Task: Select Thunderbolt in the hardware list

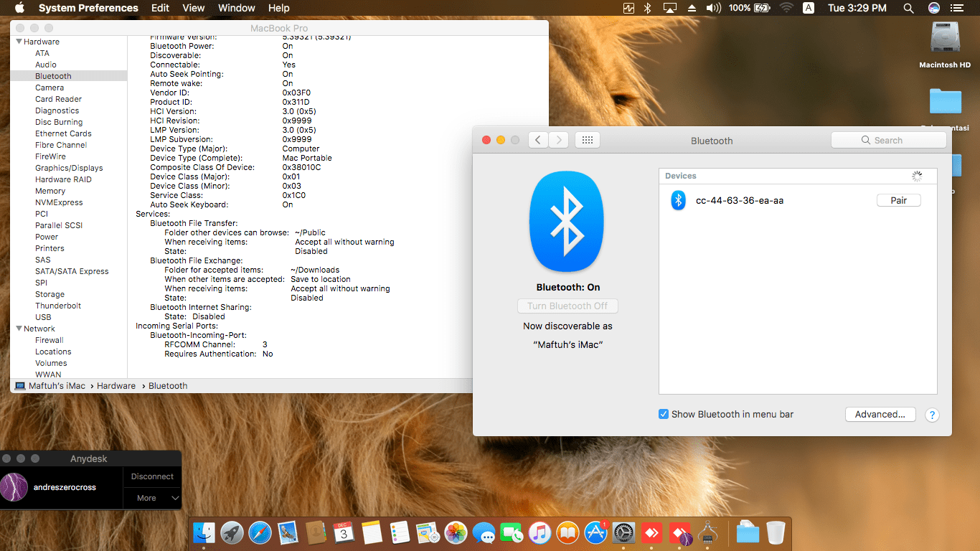Action: click(x=58, y=306)
